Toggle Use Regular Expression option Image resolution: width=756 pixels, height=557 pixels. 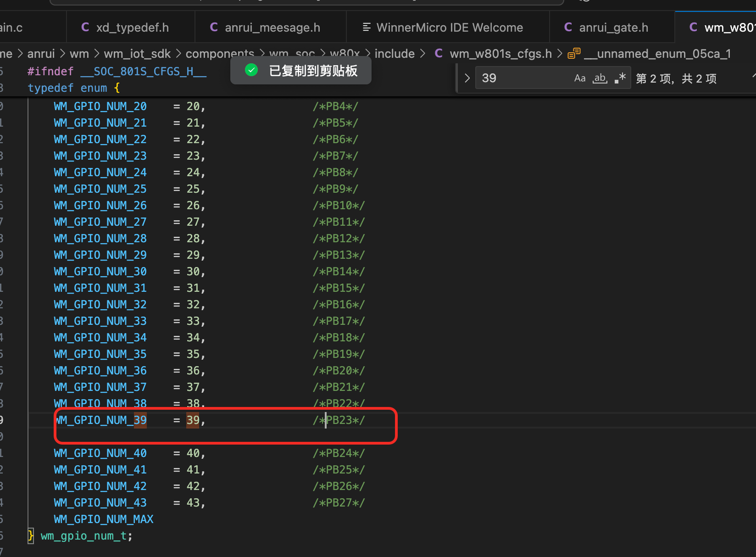[620, 78]
